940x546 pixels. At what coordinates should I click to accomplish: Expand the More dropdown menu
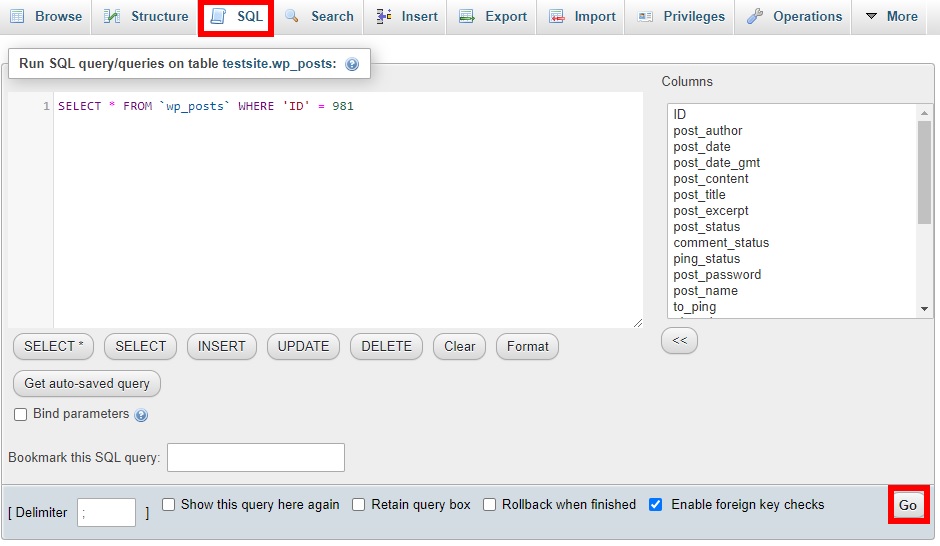tap(890, 16)
